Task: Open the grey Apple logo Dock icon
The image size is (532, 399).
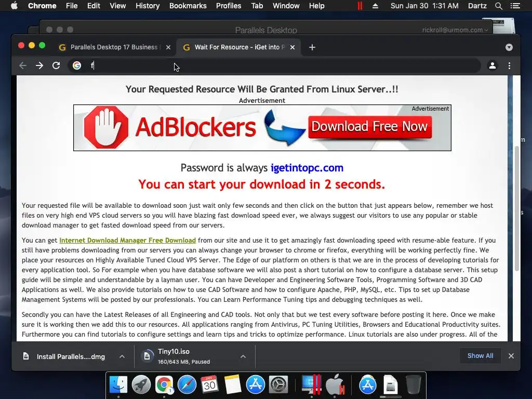Action: pos(335,384)
